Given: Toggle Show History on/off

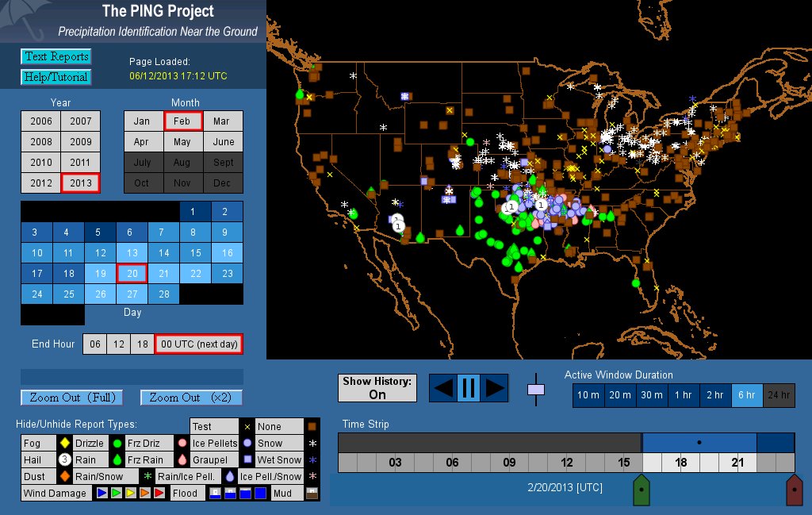Looking at the screenshot, I should click(377, 388).
